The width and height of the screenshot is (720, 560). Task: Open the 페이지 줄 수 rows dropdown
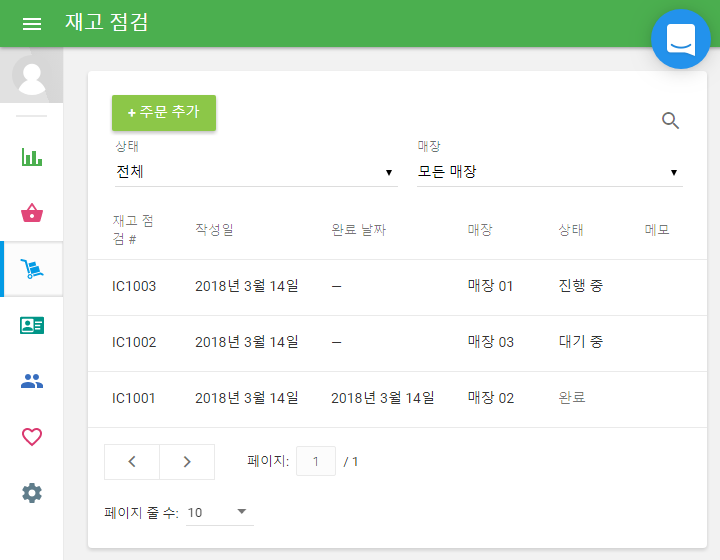(220, 513)
